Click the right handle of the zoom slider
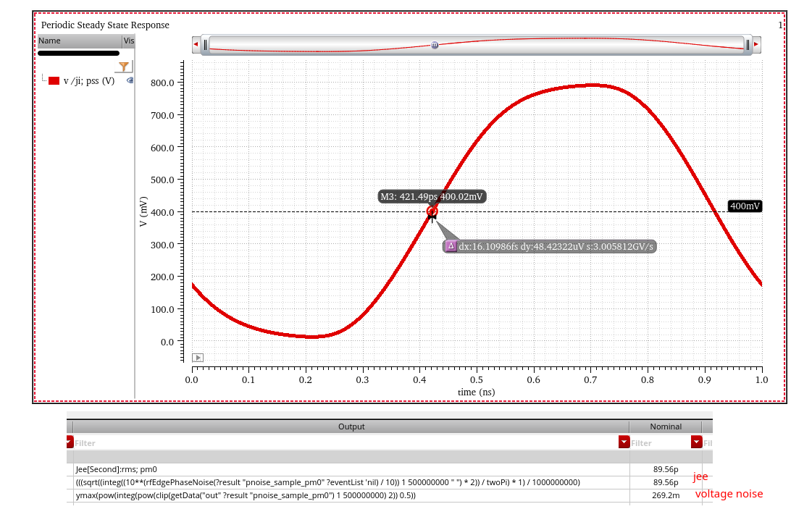The width and height of the screenshot is (812, 517). (x=747, y=45)
